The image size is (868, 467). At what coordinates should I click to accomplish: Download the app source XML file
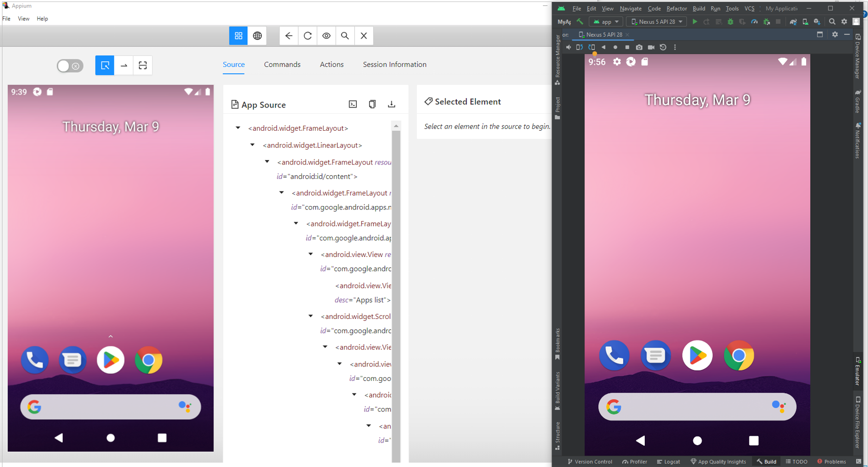tap(391, 104)
